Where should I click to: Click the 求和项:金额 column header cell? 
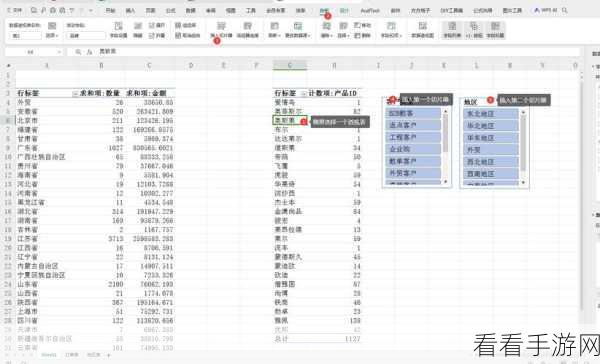click(150, 93)
